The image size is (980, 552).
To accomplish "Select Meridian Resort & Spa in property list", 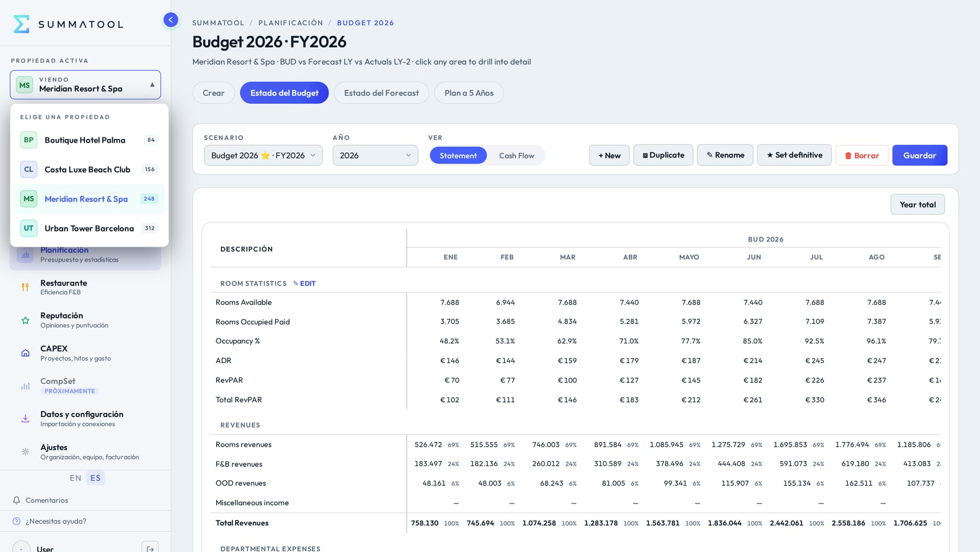I will [89, 199].
